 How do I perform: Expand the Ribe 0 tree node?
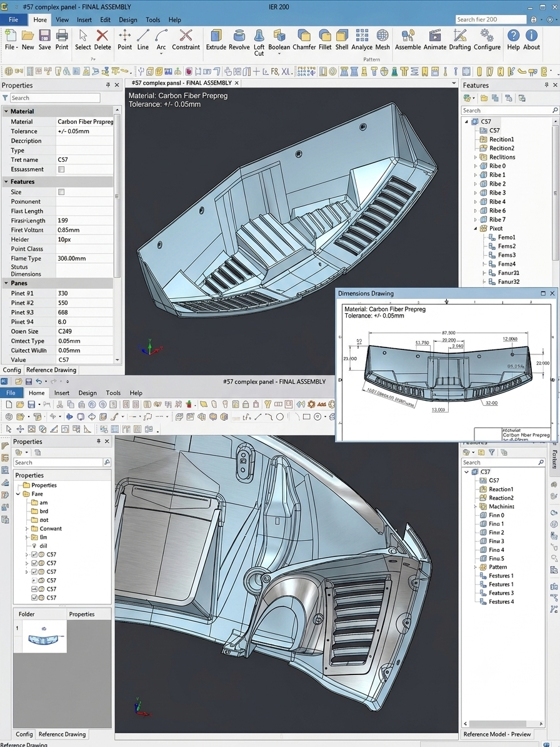coord(475,166)
